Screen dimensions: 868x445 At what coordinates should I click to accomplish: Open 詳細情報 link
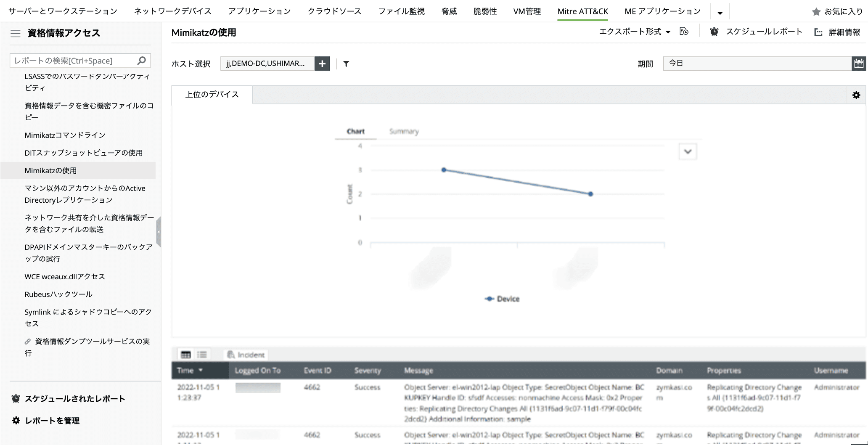pyautogui.click(x=844, y=32)
